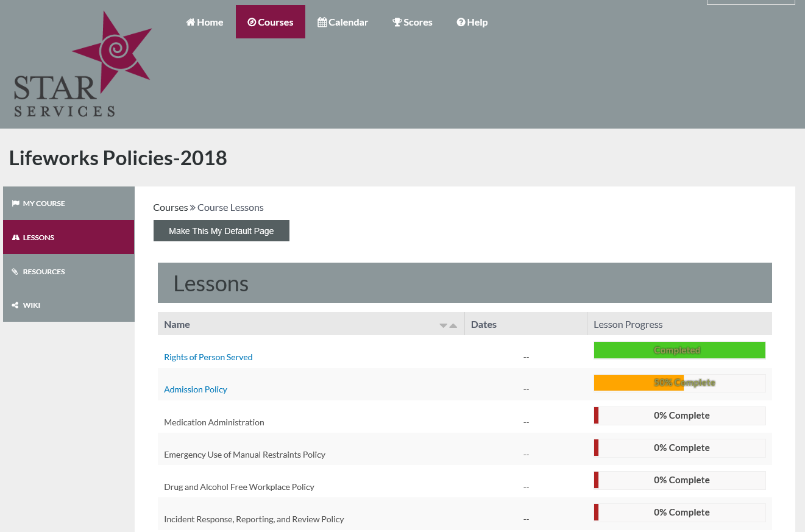This screenshot has width=805, height=532.
Task: Click the share icon beside Wiki
Action: tap(15, 305)
